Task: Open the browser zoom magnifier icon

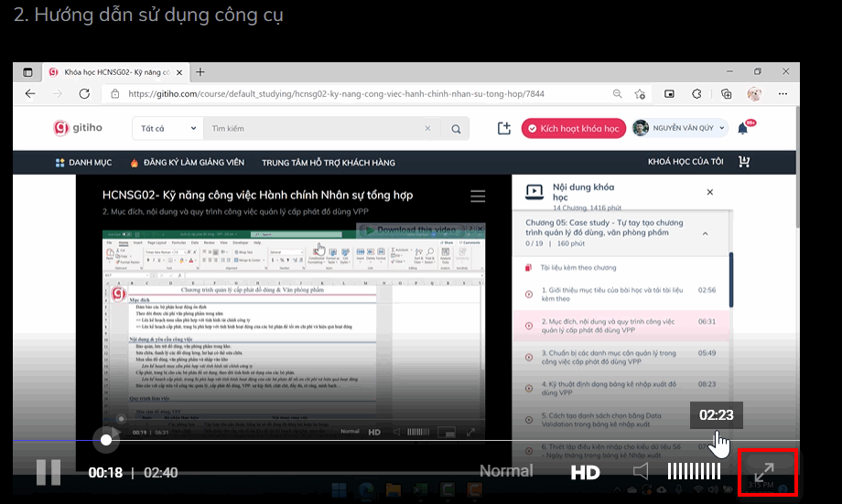Action: coord(617,94)
